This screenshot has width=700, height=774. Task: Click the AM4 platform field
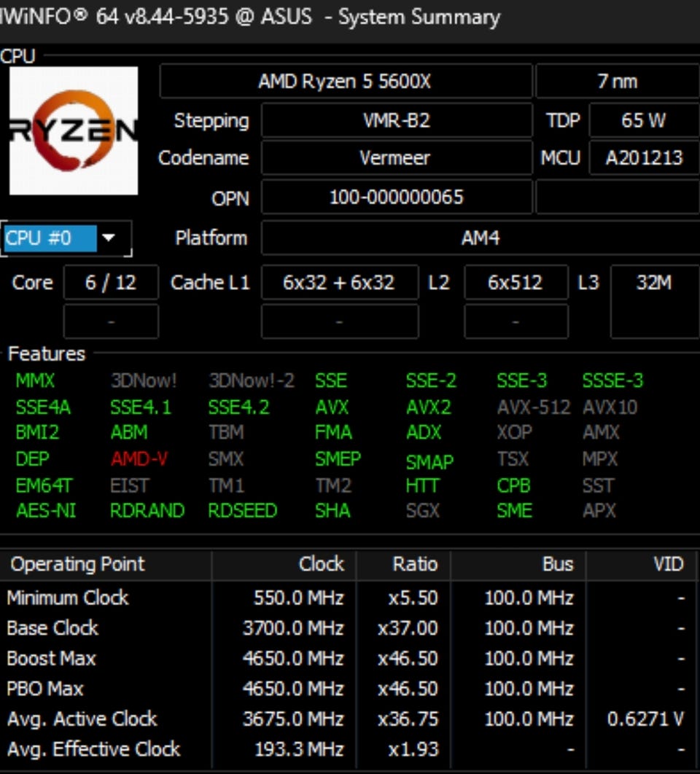[481, 238]
